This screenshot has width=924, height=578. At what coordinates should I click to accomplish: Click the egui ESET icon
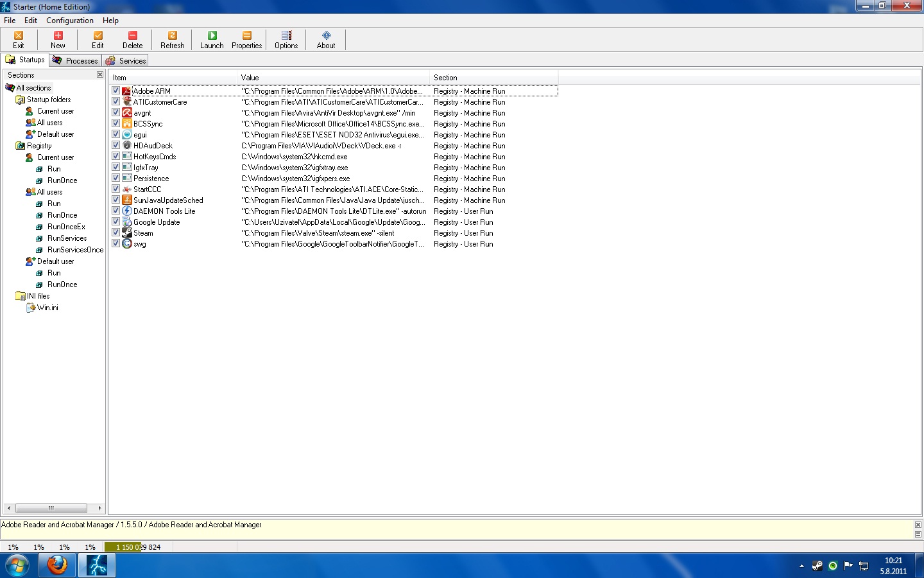click(x=127, y=135)
